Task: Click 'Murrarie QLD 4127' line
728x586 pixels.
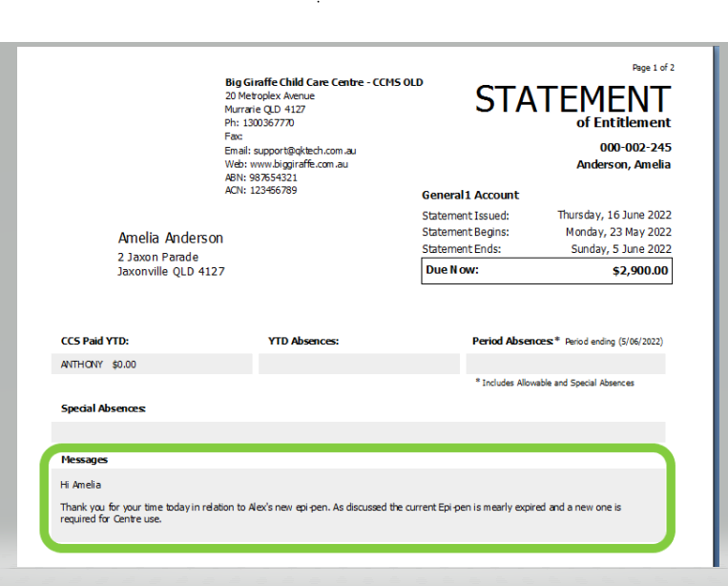Action: tap(265, 109)
